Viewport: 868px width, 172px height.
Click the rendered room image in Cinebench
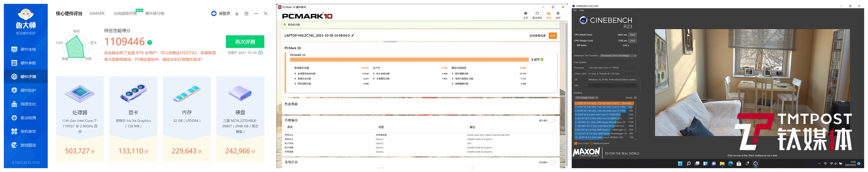(x=752, y=82)
